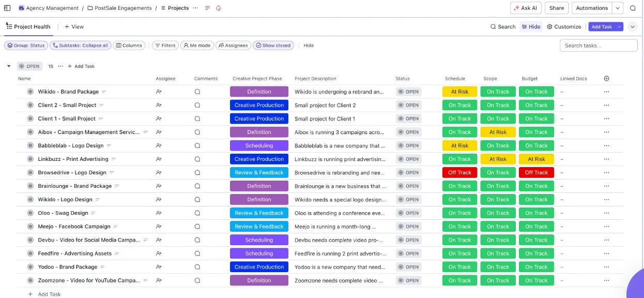The width and height of the screenshot is (644, 298).
Task: Open the ellipsis menu for Feedfire - Advertising Assets
Action: pos(606,254)
